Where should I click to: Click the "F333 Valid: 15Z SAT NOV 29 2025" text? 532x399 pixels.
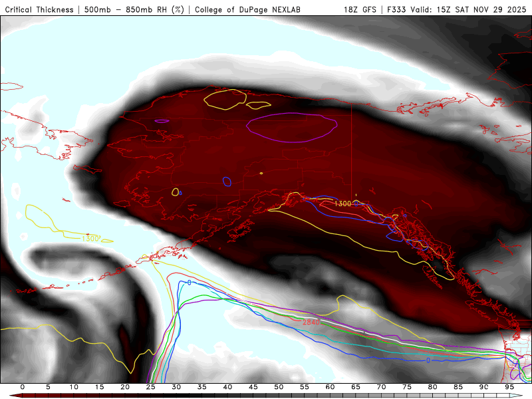[x=457, y=9]
